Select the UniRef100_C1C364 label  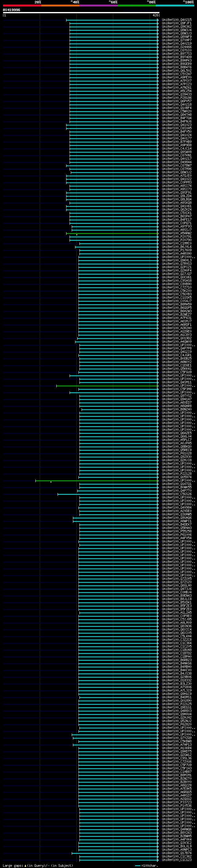177,643
